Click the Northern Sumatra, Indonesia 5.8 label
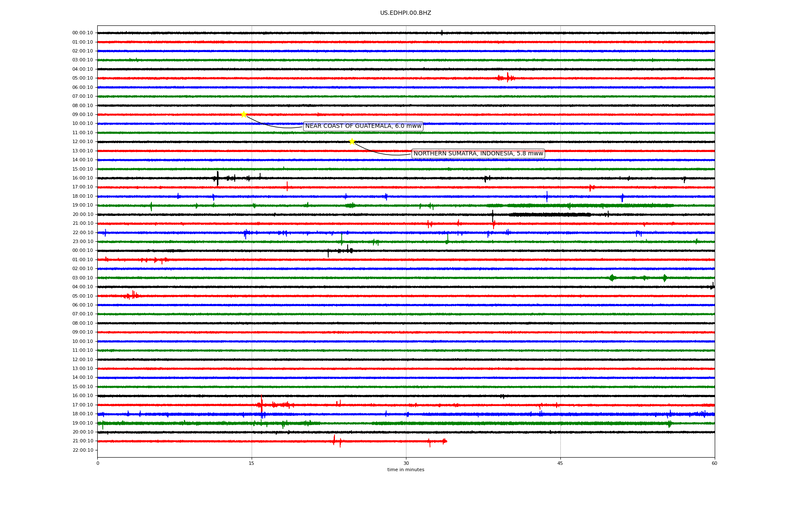 point(478,154)
